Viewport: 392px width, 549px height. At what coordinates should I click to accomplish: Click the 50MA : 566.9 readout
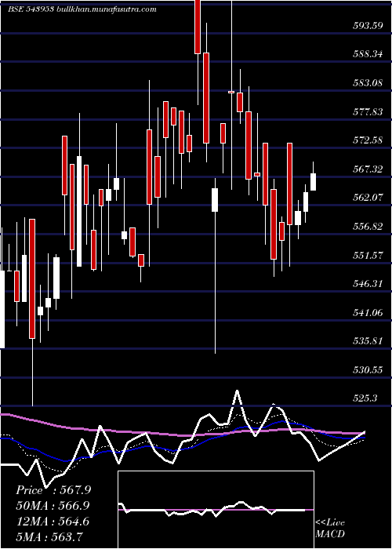(53, 506)
